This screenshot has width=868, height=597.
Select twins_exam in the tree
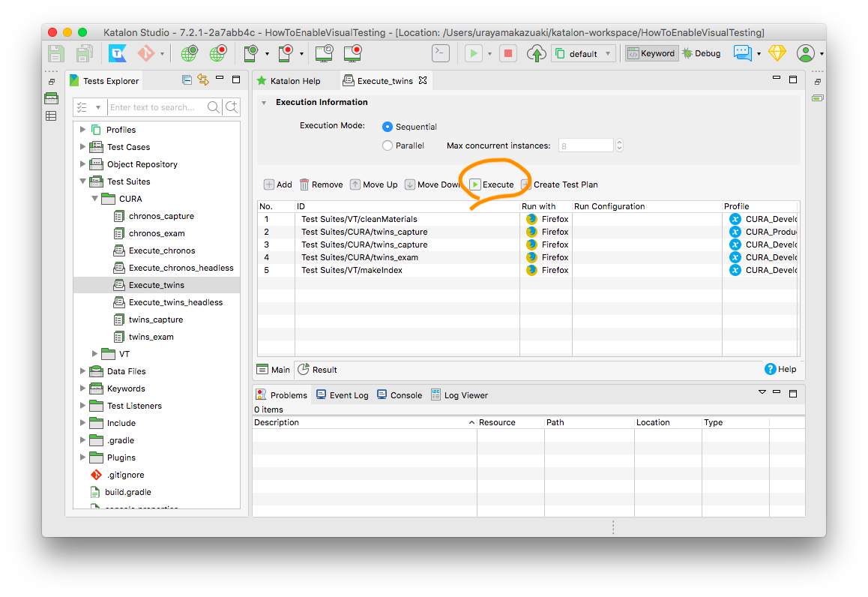point(151,337)
